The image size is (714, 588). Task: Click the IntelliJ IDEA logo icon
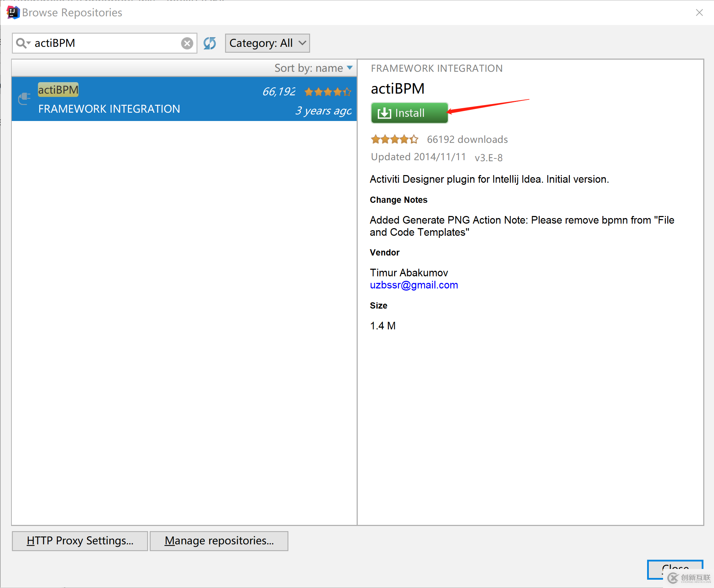[x=12, y=10]
